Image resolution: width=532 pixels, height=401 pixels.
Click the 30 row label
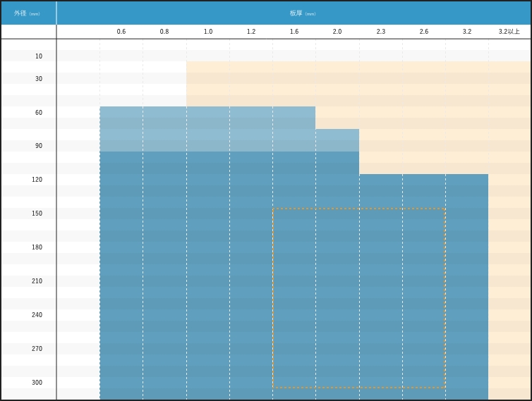(39, 79)
